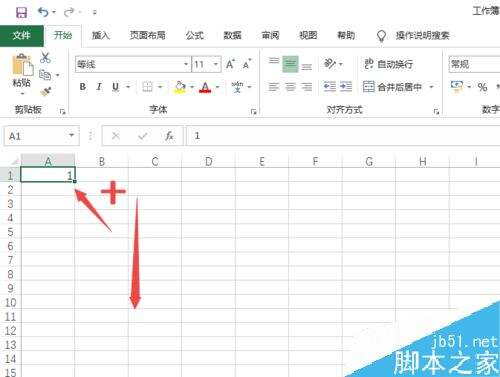This screenshot has height=377, width=500.
Task: Open the 帮助 tab
Action: pyautogui.click(x=346, y=35)
